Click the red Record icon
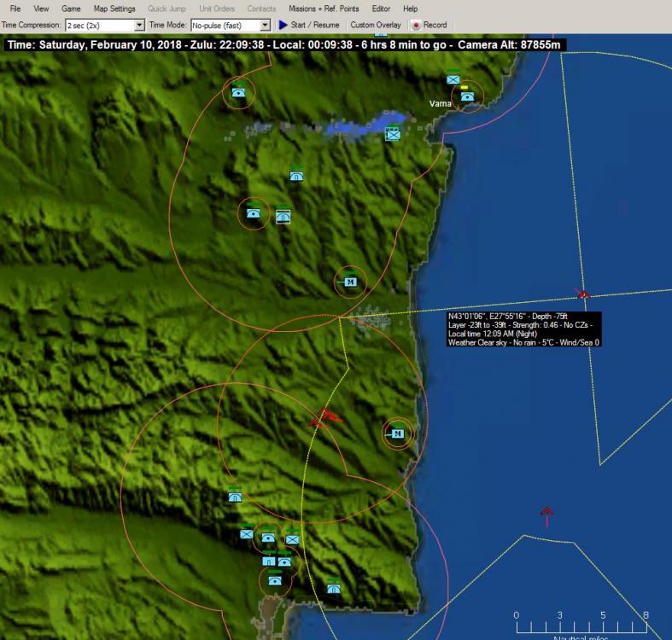This screenshot has height=640, width=672. [416, 26]
